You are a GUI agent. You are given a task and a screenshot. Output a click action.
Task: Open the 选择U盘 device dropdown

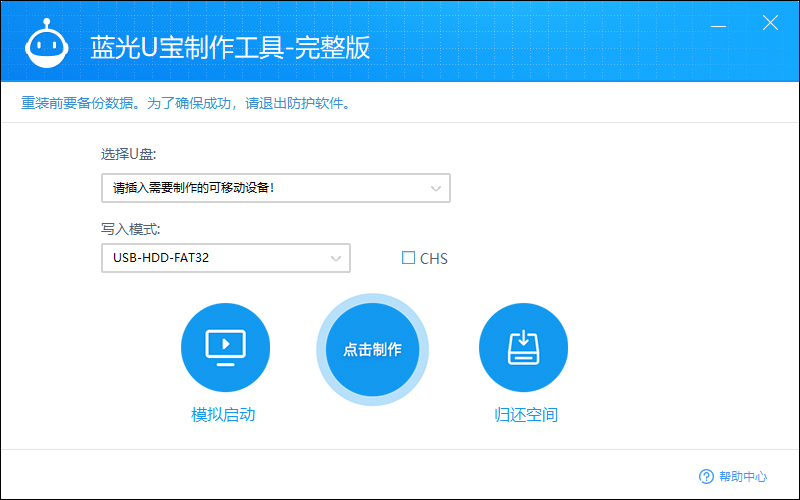(276, 188)
